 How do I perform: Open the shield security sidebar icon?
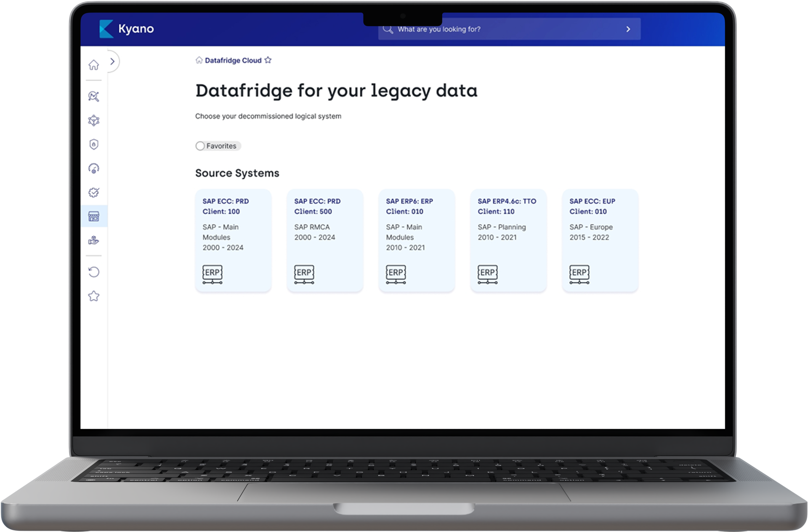pyautogui.click(x=93, y=144)
